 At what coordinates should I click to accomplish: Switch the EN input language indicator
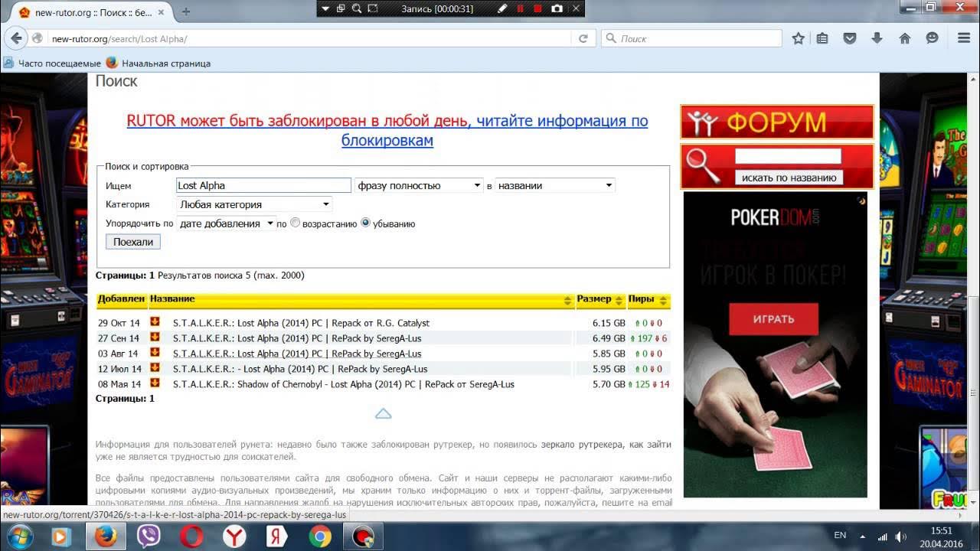pyautogui.click(x=840, y=536)
